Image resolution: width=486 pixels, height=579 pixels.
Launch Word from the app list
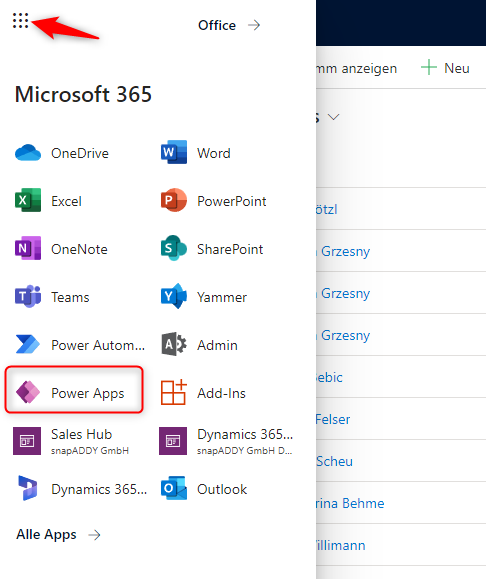[174, 152]
